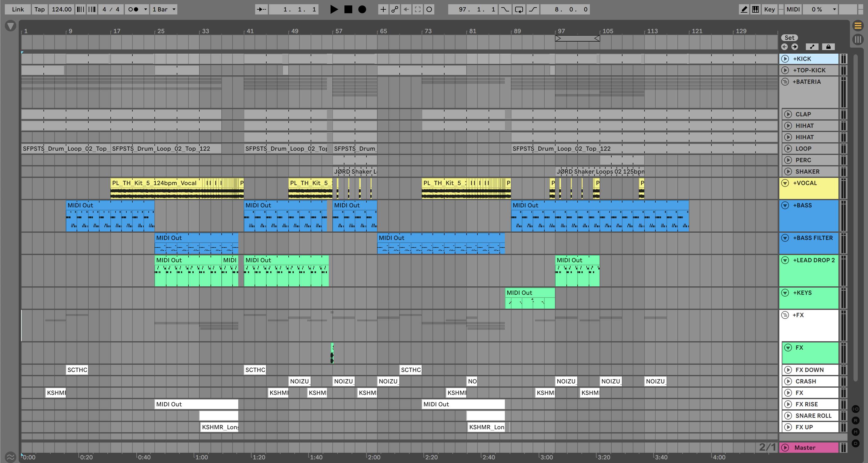Unfold the SNARE ROLL track

[x=788, y=415]
